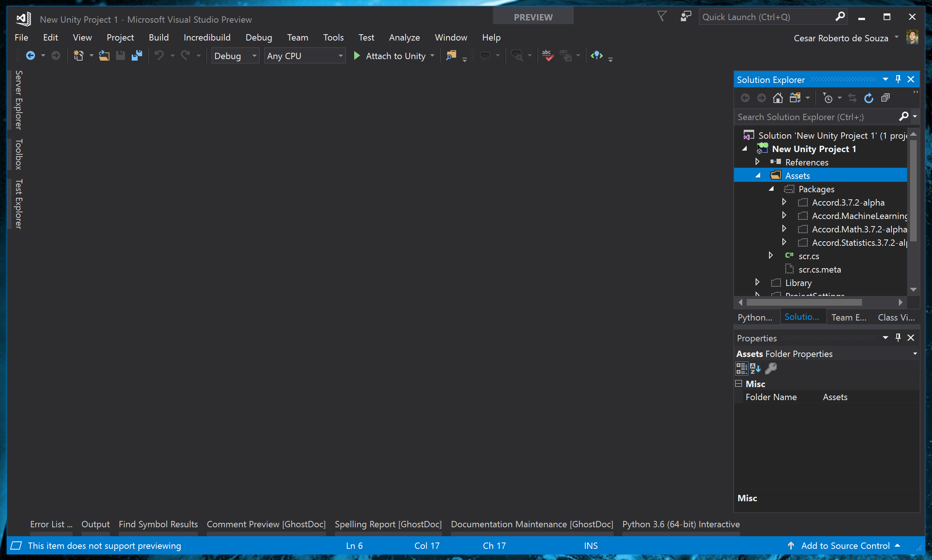Click the Save All double-disk icon
Screen dimensions: 932x560
click(x=137, y=56)
